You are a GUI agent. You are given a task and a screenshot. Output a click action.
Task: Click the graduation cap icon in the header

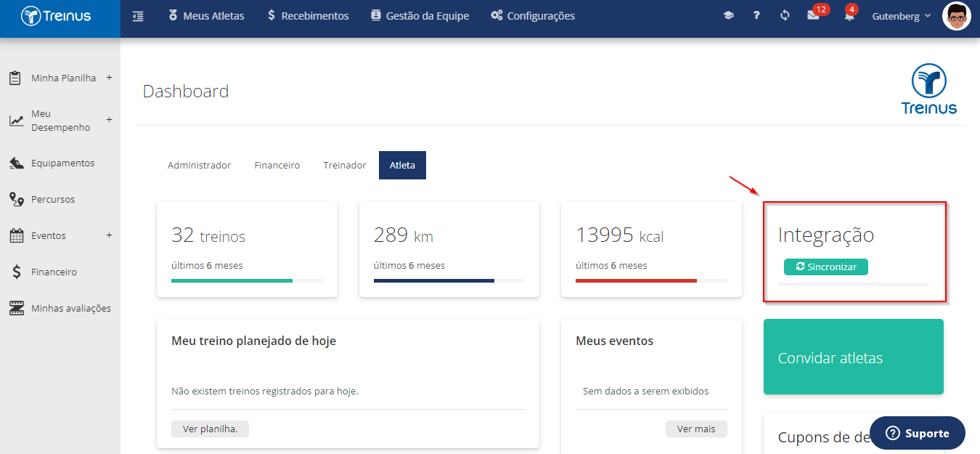[x=728, y=15]
